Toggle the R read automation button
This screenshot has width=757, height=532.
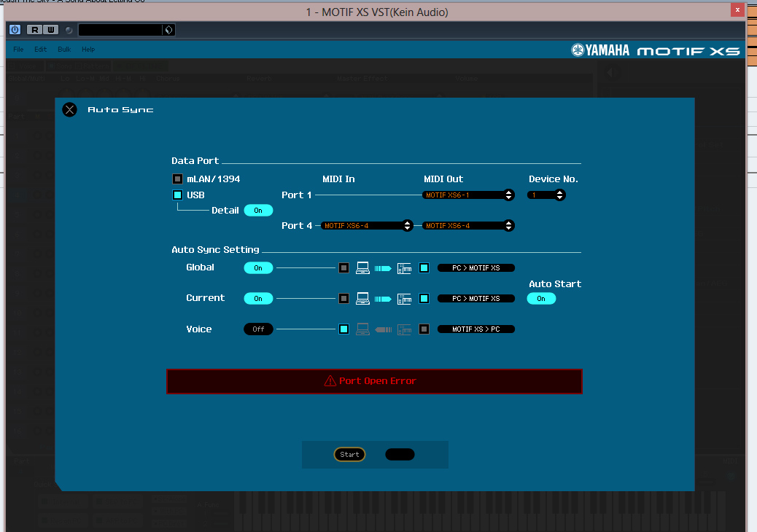tap(35, 30)
